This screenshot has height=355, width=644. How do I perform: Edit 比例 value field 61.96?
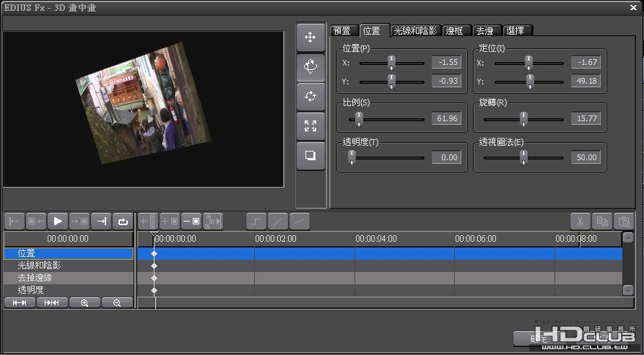point(446,118)
